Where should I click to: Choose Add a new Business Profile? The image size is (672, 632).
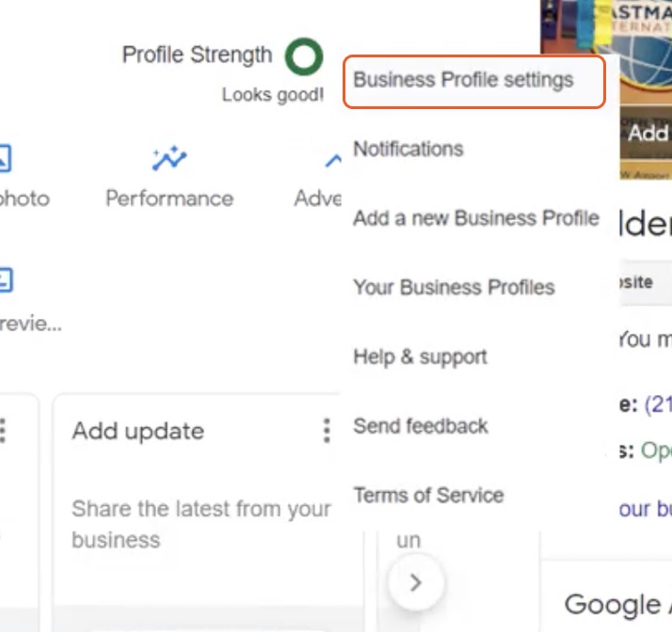tap(475, 218)
